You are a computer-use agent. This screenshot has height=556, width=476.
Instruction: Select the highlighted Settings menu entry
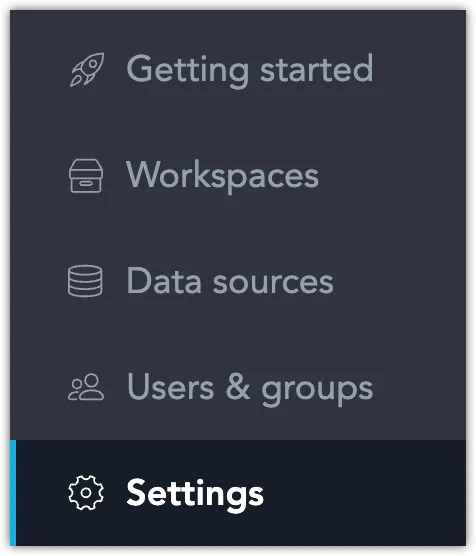238,493
